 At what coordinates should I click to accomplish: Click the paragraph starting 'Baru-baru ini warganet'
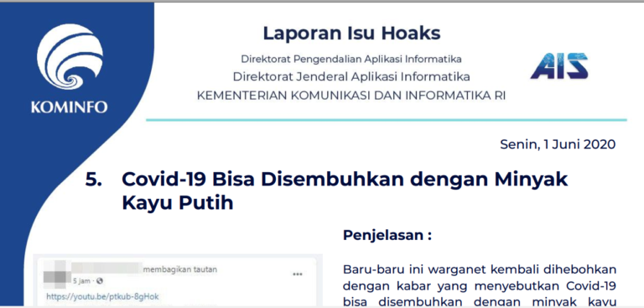tap(480, 286)
